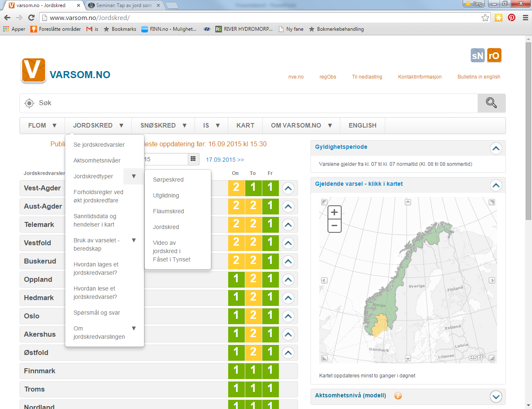Viewport: 532px width, 409px height.
Task: Pan map toward lower-left corner arrow
Action: click(x=324, y=358)
